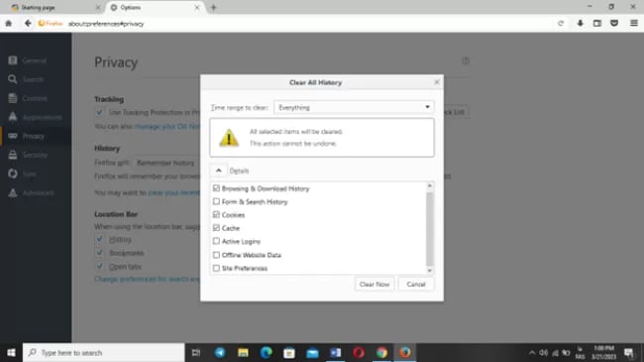This screenshot has height=362, width=644.
Task: Collapse the Details expander arrow
Action: pyautogui.click(x=219, y=171)
